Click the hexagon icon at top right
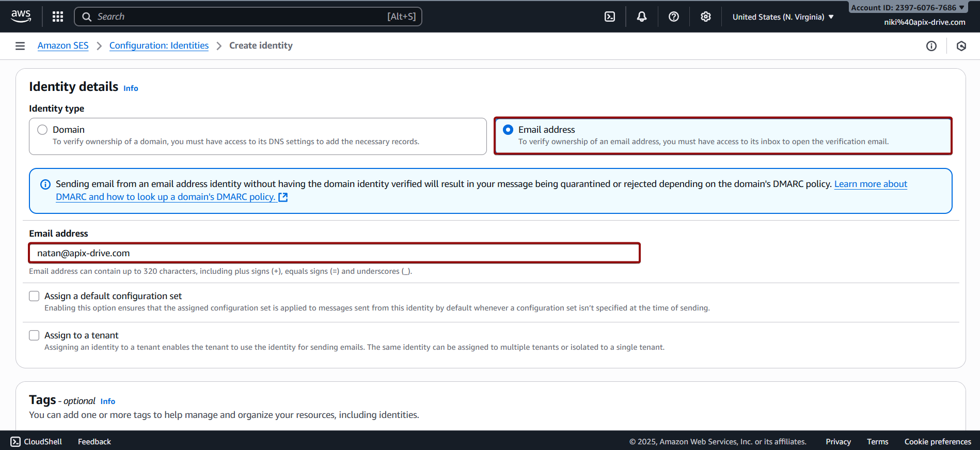 point(961,46)
